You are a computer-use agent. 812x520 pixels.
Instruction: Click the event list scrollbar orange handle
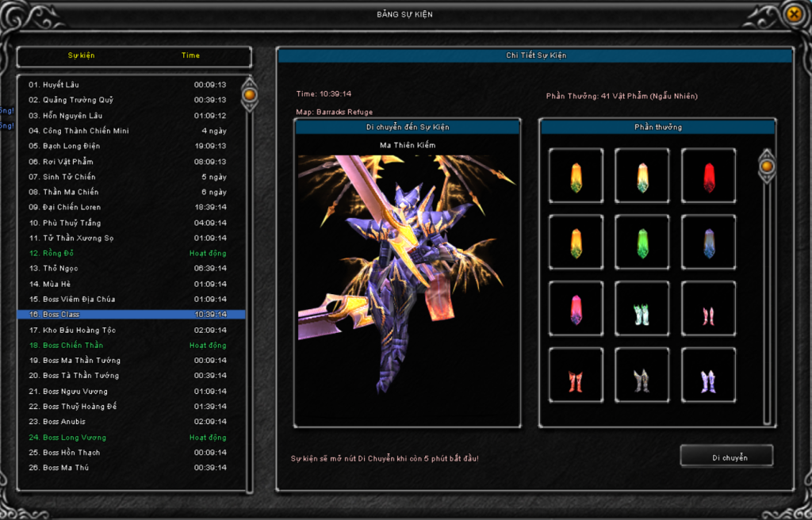[x=249, y=95]
